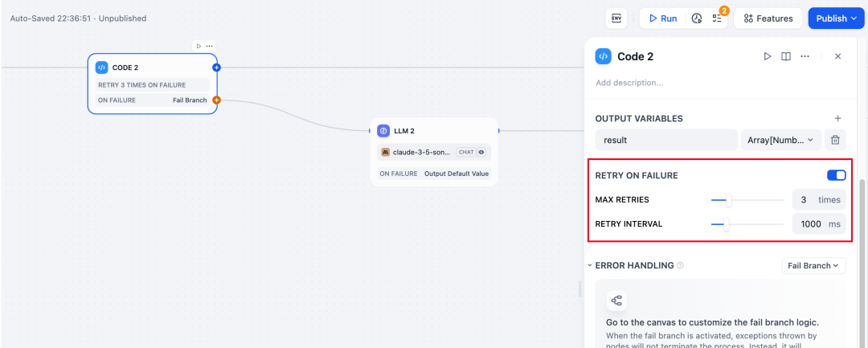Run this step using panel play icon

[x=768, y=56]
